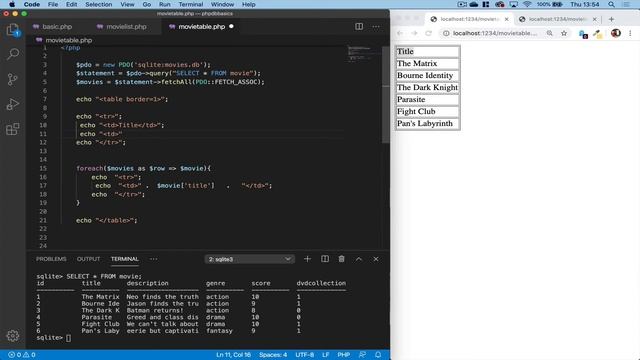The image size is (640, 360).
Task: Reload the browser page
Action: click(x=428, y=33)
